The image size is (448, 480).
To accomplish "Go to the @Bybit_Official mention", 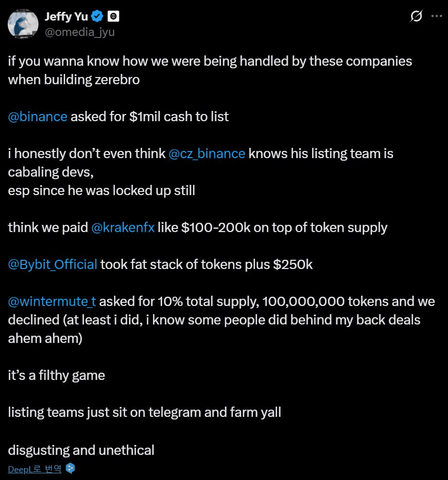I will tap(52, 264).
